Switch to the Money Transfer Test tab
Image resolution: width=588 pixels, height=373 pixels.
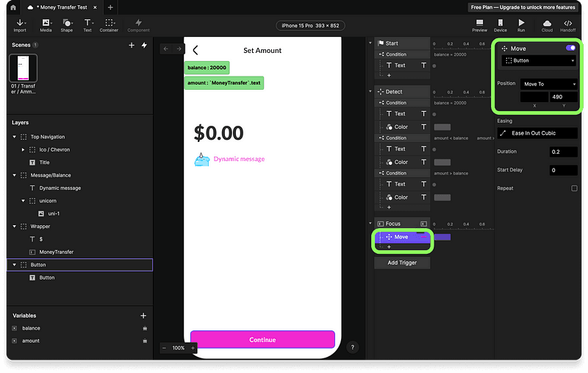click(62, 7)
